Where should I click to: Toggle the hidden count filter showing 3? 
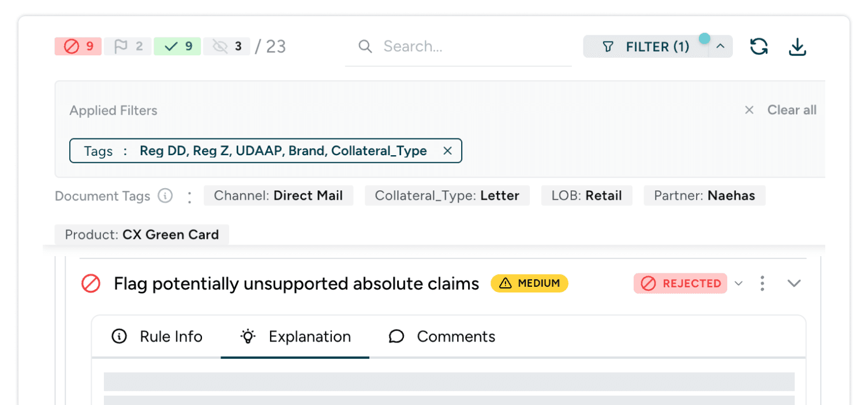[227, 47]
